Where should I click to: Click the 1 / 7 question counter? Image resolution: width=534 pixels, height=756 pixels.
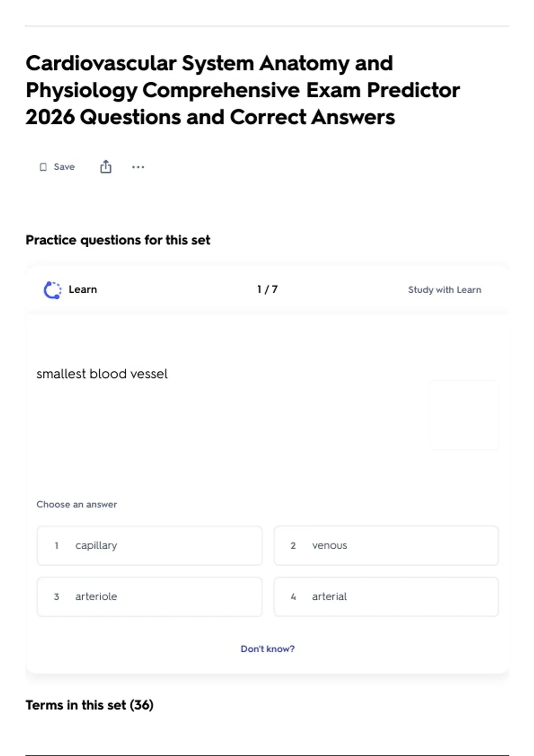[x=267, y=290]
